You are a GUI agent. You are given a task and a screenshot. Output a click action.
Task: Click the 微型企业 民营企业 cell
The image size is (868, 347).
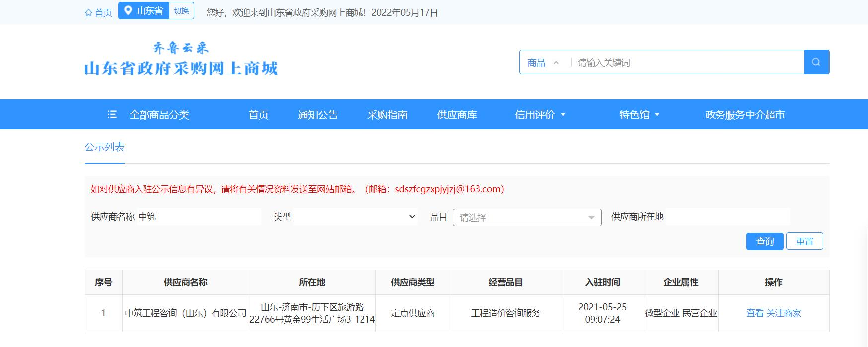point(681,313)
